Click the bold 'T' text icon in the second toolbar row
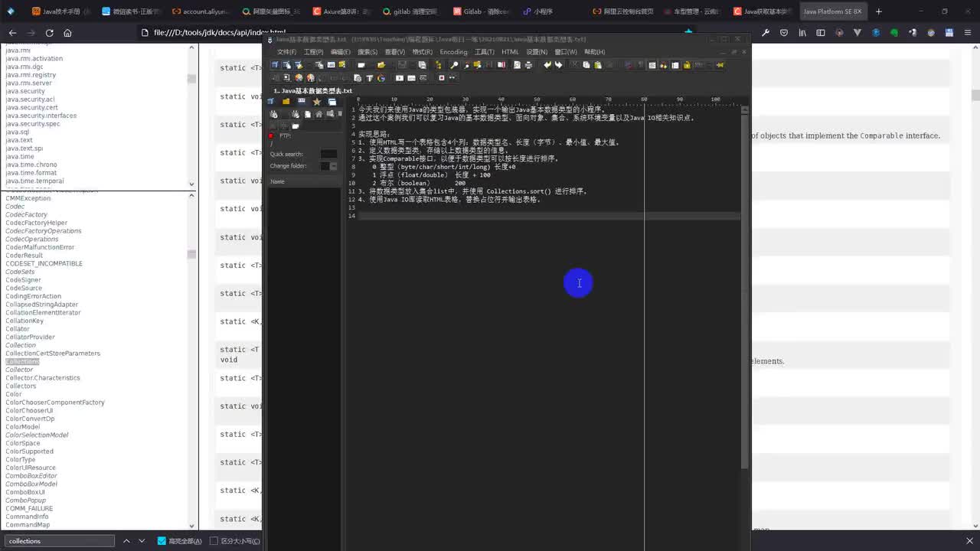The width and height of the screenshot is (980, 551). click(370, 78)
